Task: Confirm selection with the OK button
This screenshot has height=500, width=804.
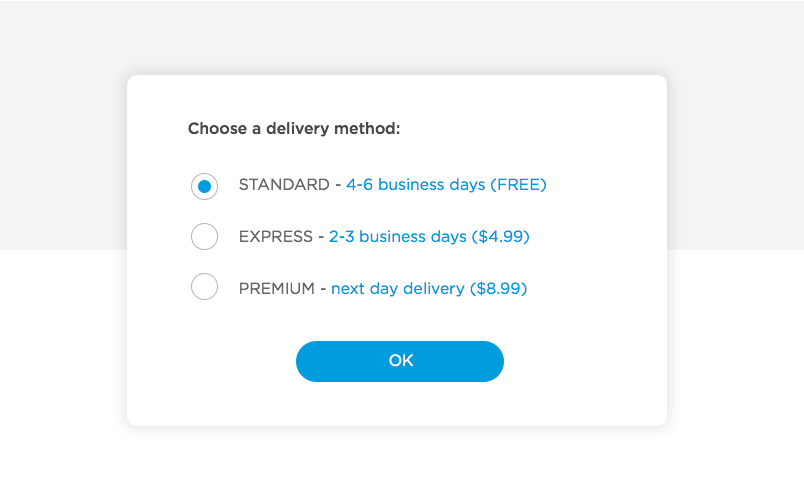Action: click(x=399, y=361)
